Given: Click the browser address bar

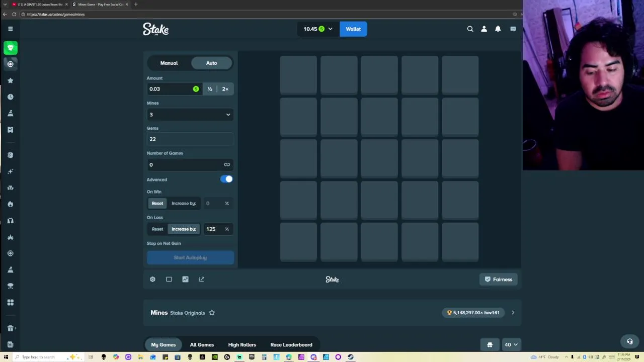Looking at the screenshot, I should [267, 14].
